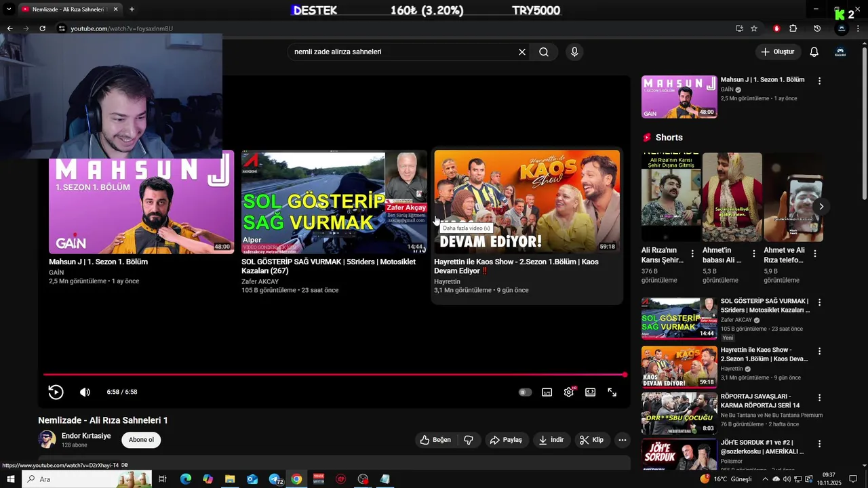The image size is (868, 488).
Task: Toggle the autoplay switch in player
Action: 525,392
